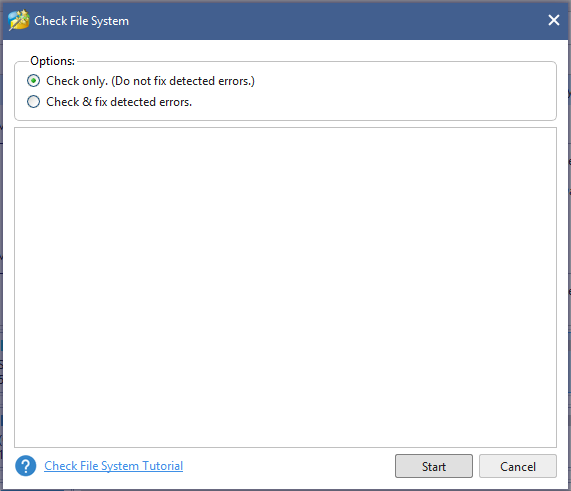Select the Check only radio button

point(34,80)
